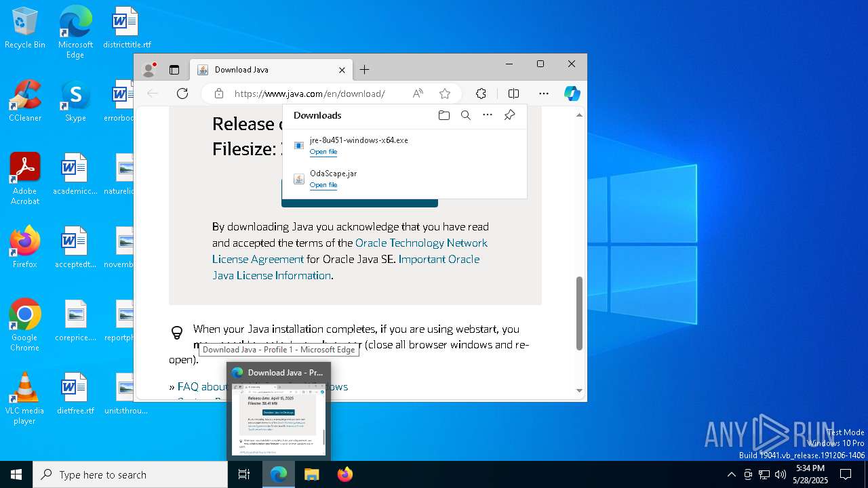The height and width of the screenshot is (488, 868).
Task: Click the taskbar clock and date
Action: coord(810,474)
